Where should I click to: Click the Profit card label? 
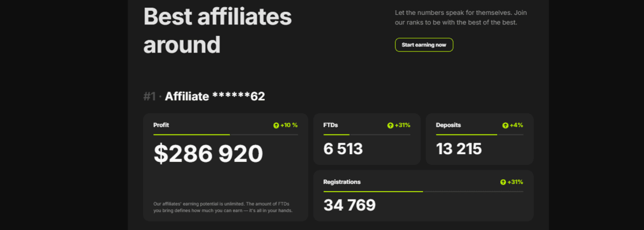pyautogui.click(x=161, y=125)
